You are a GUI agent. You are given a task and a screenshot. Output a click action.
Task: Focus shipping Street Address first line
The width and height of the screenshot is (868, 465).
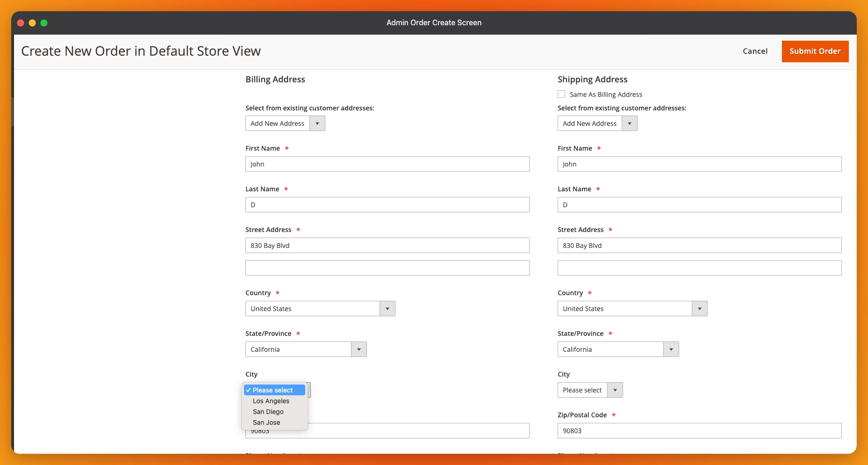pos(700,246)
